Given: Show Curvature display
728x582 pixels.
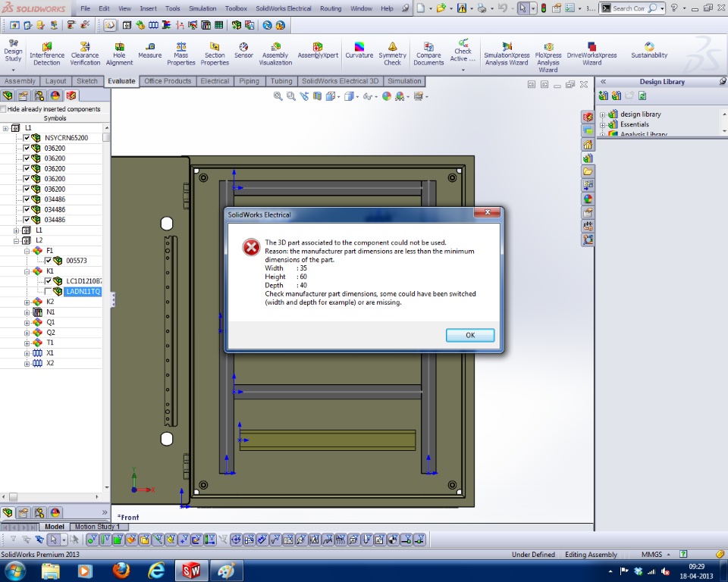Looking at the screenshot, I should pos(359,50).
